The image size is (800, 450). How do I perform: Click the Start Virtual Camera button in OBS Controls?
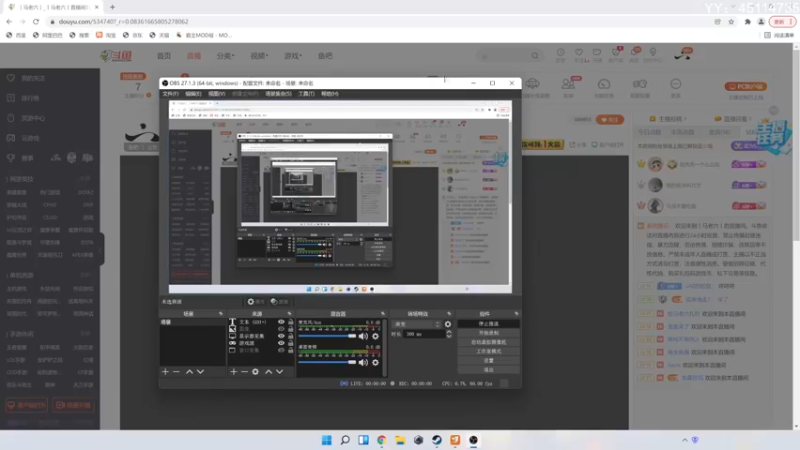click(488, 342)
